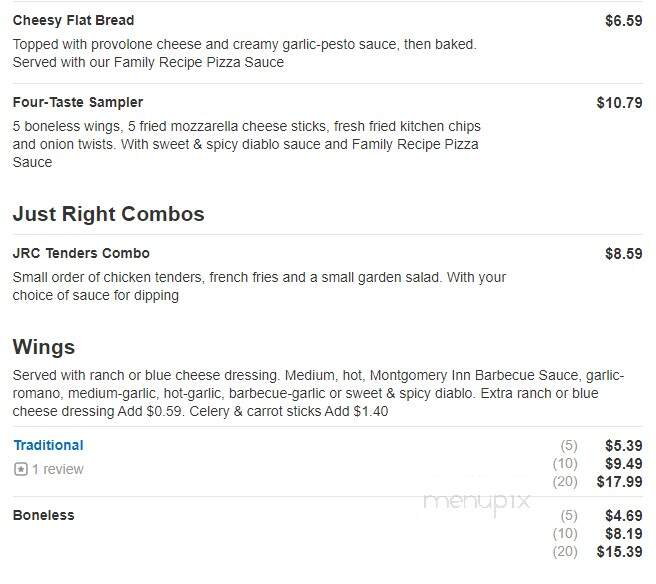
Task: Select the $15.39 boneless twenty-wing price
Action: [619, 551]
